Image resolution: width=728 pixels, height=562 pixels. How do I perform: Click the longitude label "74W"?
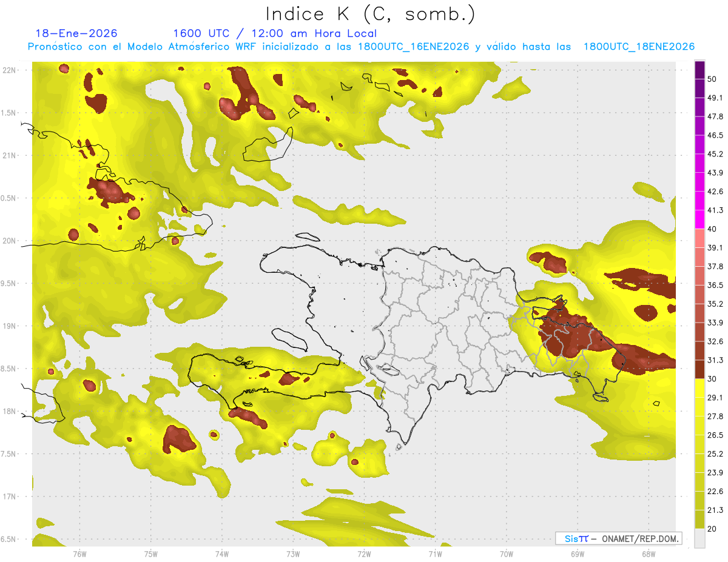pos(221,554)
